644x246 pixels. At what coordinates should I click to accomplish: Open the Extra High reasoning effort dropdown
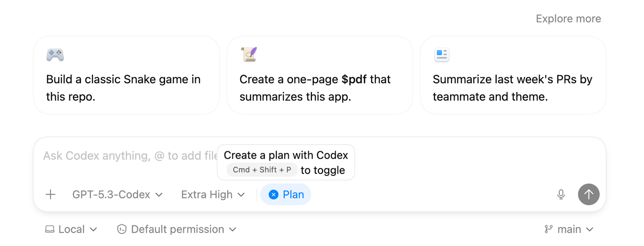point(212,194)
